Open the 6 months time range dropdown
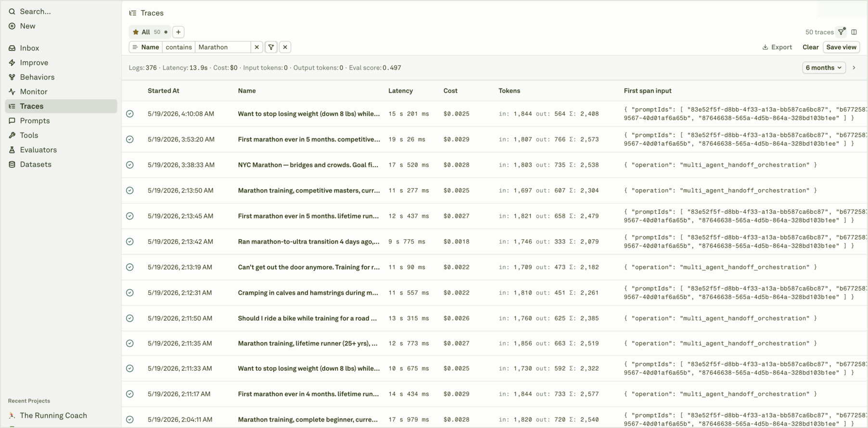The width and height of the screenshot is (868, 428). point(824,68)
